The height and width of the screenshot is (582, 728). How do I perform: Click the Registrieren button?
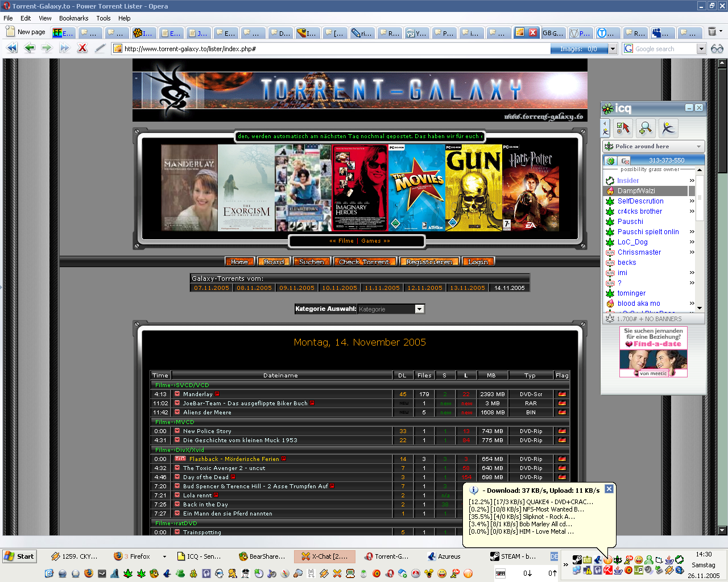429,261
